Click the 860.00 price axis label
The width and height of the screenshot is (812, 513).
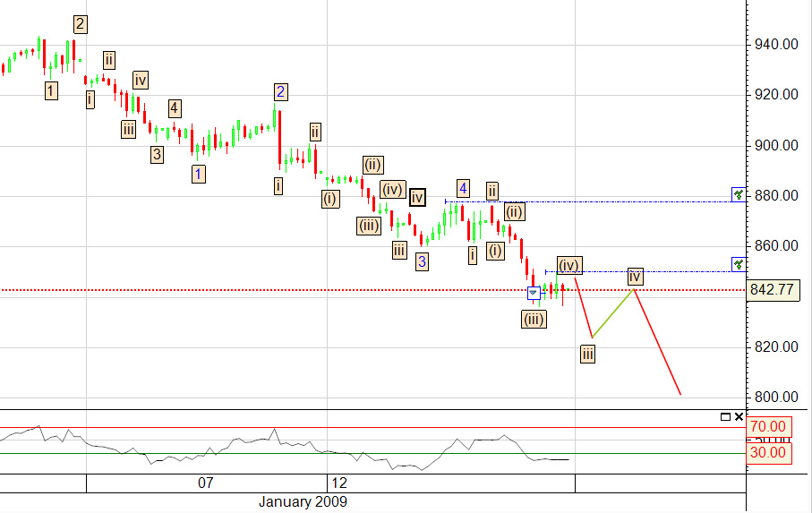[x=776, y=246]
